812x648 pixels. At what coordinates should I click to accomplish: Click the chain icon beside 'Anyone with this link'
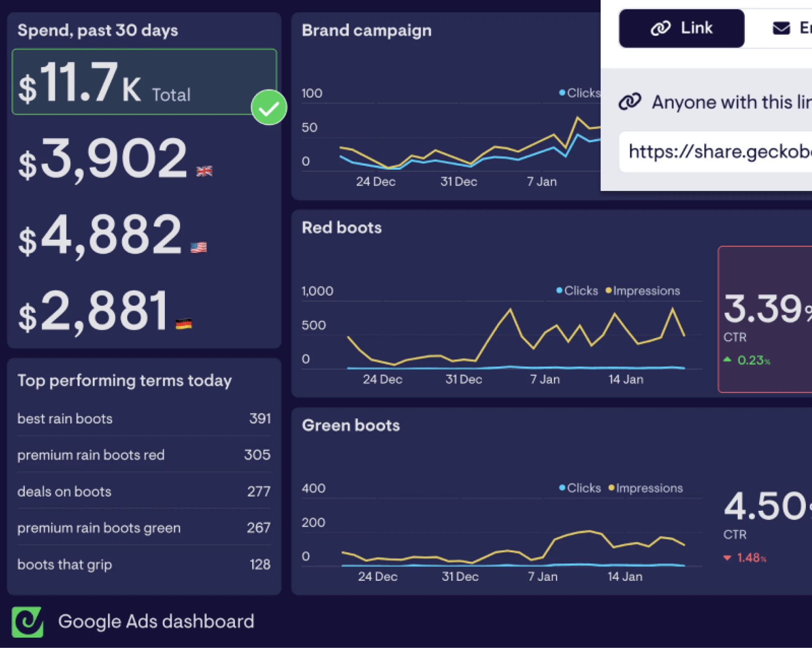tap(630, 102)
